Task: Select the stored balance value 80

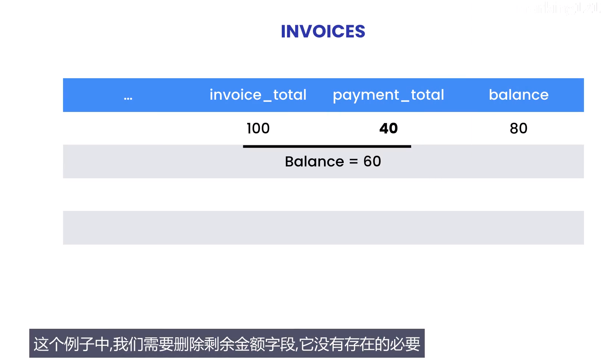Action: tap(518, 128)
